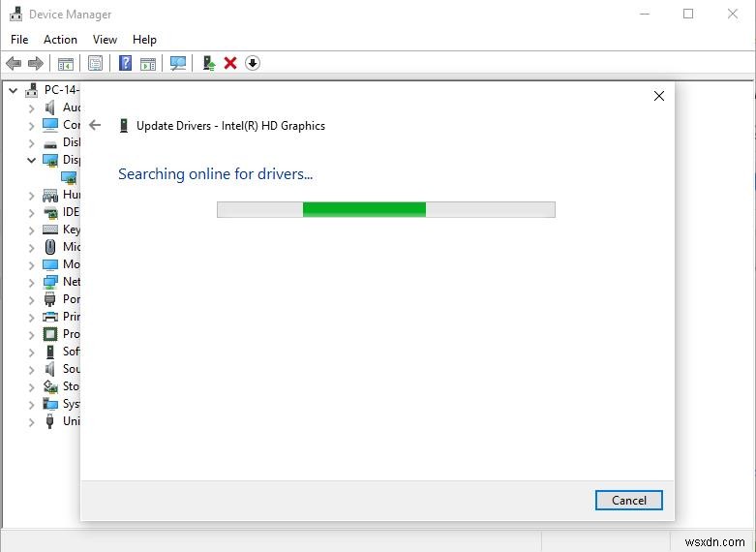Image resolution: width=756 pixels, height=552 pixels.
Task: Expand the Monitors (Mo) node
Action: [31, 265]
